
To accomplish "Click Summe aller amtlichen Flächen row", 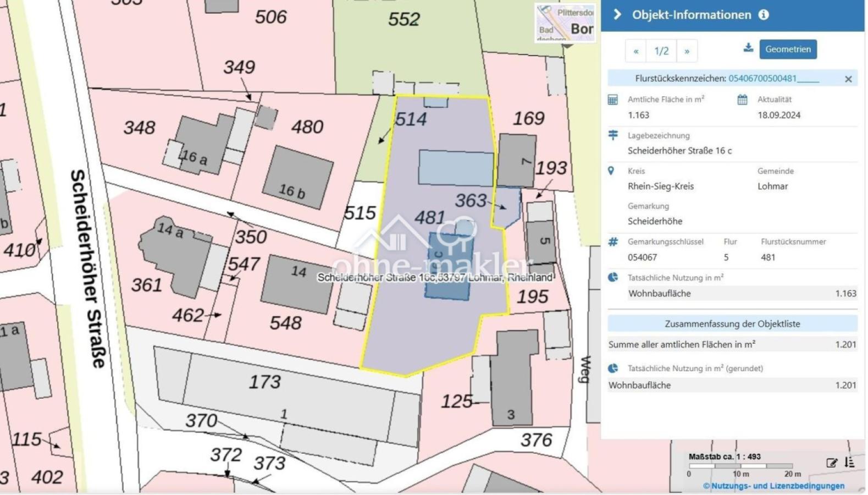I will [732, 344].
